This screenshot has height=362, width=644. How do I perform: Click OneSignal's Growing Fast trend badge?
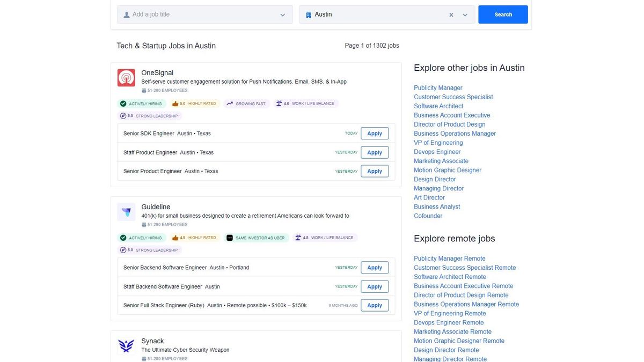pos(246,104)
